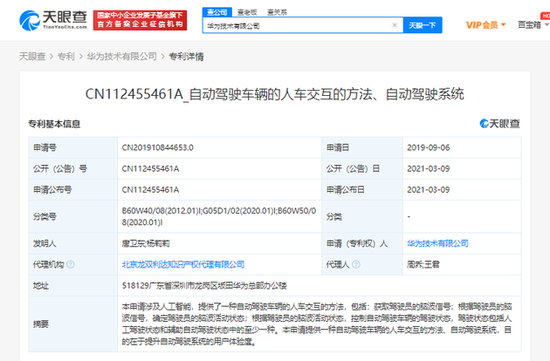
Task: Switch to the 查老板 search tab
Action: [x=247, y=12]
